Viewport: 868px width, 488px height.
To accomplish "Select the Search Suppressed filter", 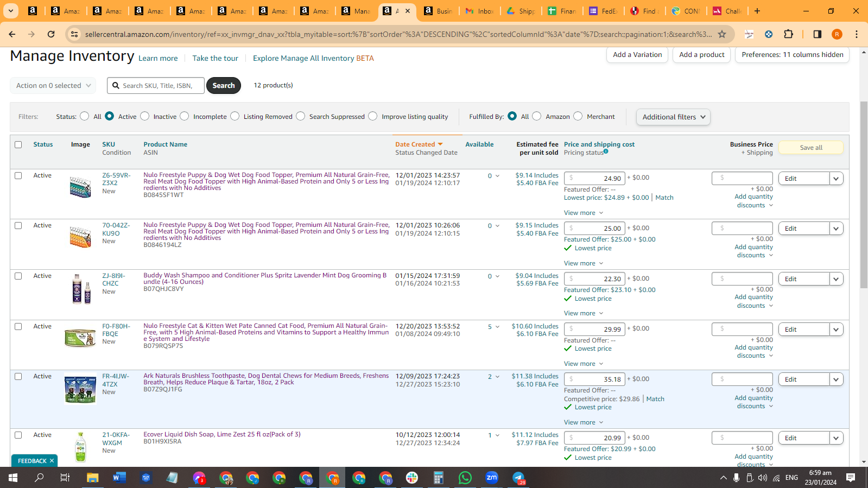I will point(300,116).
